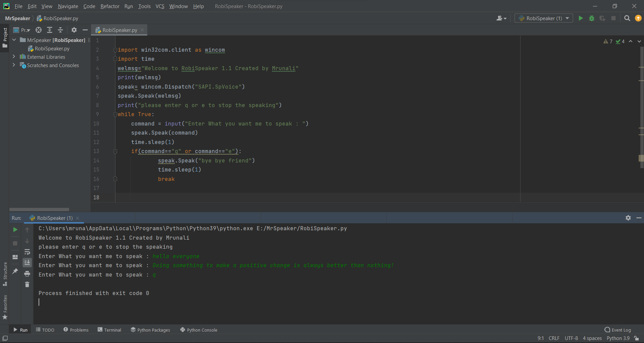
Task: Click 4 spaces indent setting
Action: coord(592,338)
